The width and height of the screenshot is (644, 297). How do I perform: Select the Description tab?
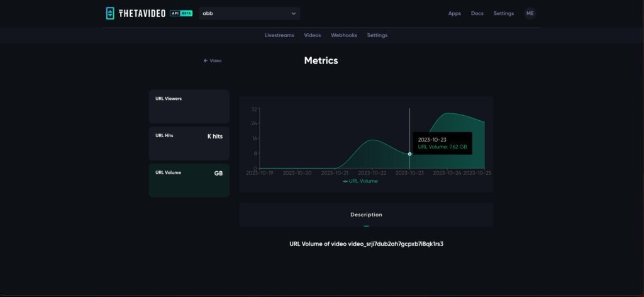366,215
